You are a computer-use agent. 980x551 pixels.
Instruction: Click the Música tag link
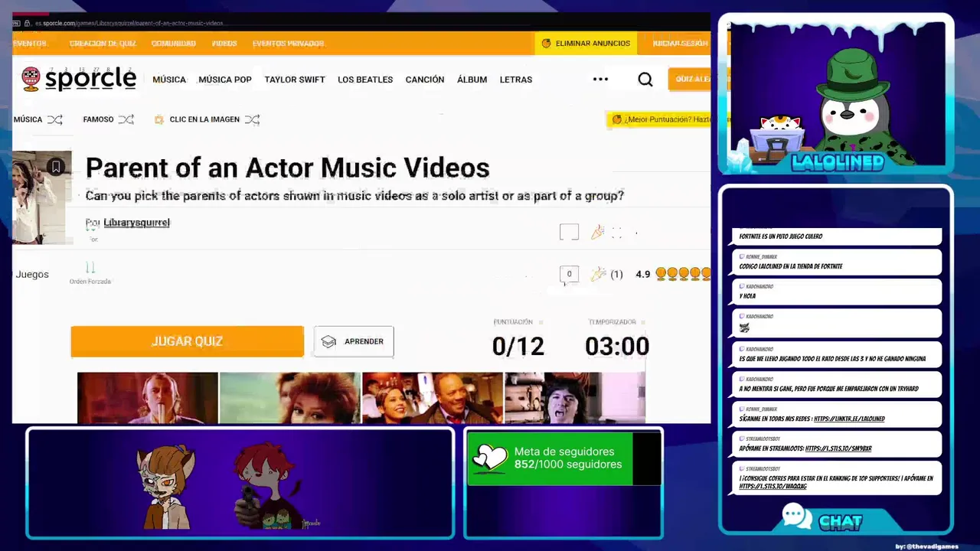tap(28, 119)
